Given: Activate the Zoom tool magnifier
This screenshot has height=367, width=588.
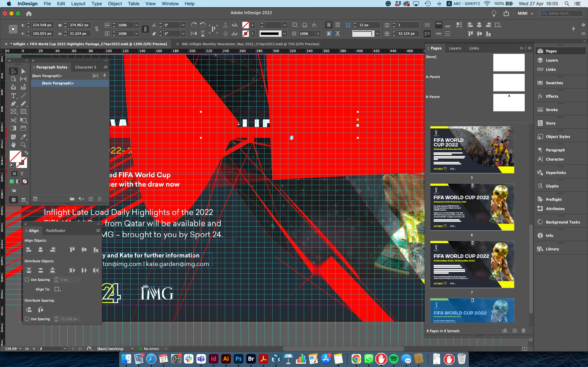Looking at the screenshot, I should pos(23,145).
